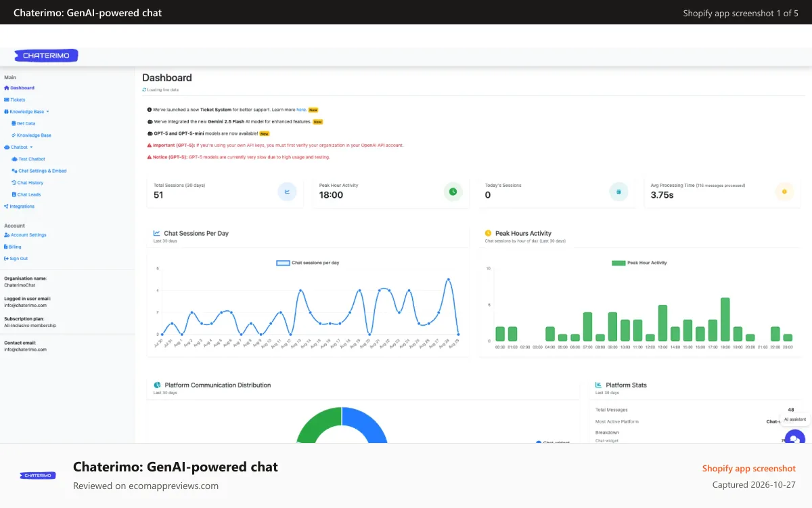Click the New badge after Gemini 2.5 Flash notice
Viewport: 812px width, 508px height.
pos(318,121)
